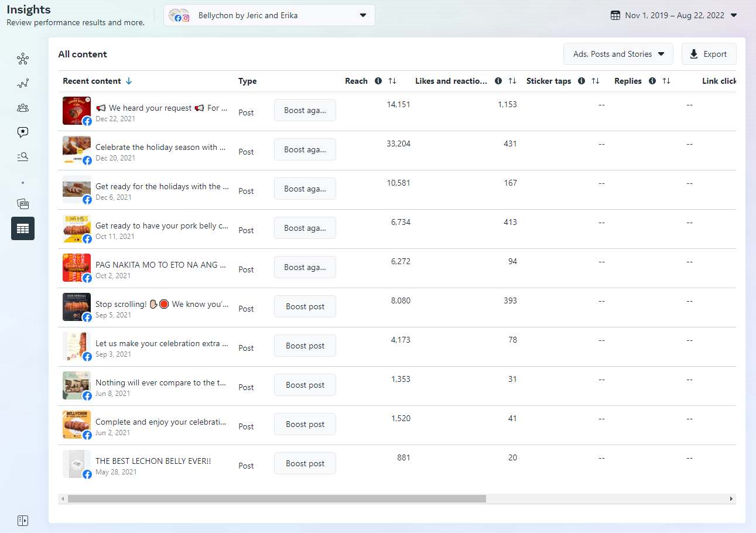Open the Bellychon by Jeric and Erika account selector

269,16
